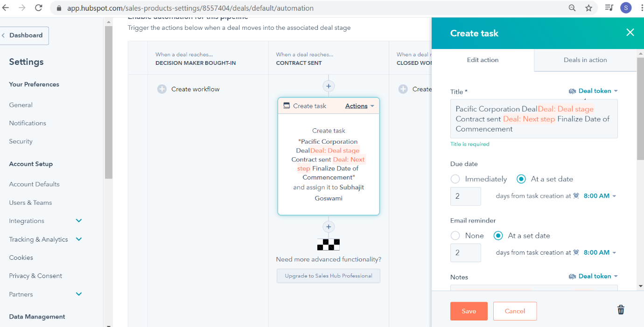The height and width of the screenshot is (327, 644).
Task: Close the Create task panel
Action: (630, 32)
